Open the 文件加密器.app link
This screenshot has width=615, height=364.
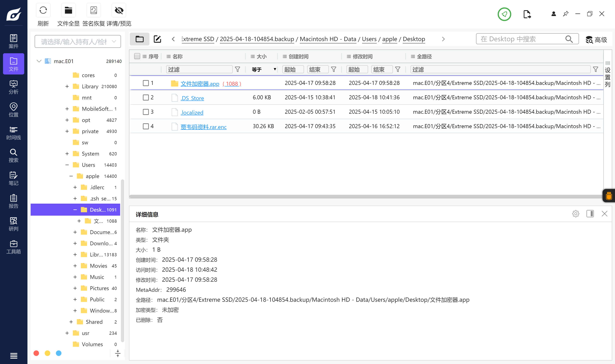pos(200,84)
